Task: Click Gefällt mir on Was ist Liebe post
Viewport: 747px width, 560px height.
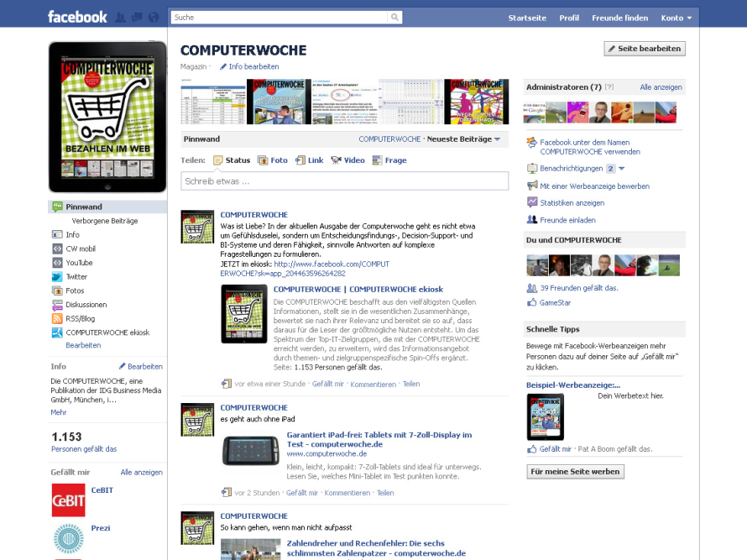Action: (328, 384)
